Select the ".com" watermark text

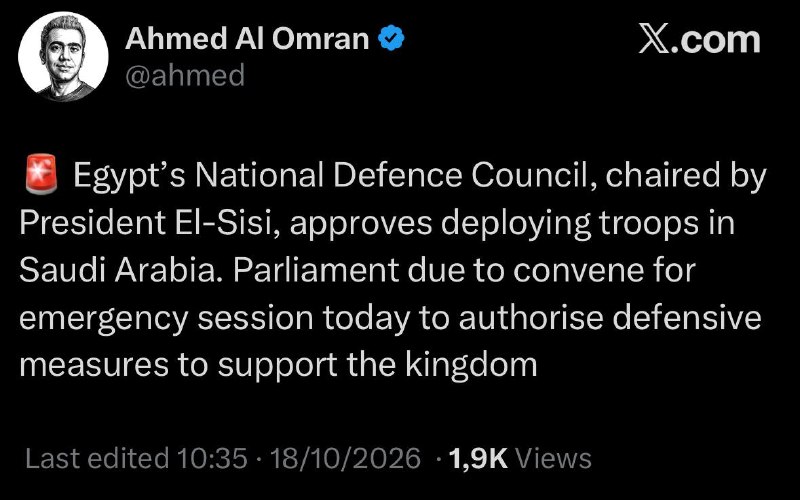tap(715, 40)
